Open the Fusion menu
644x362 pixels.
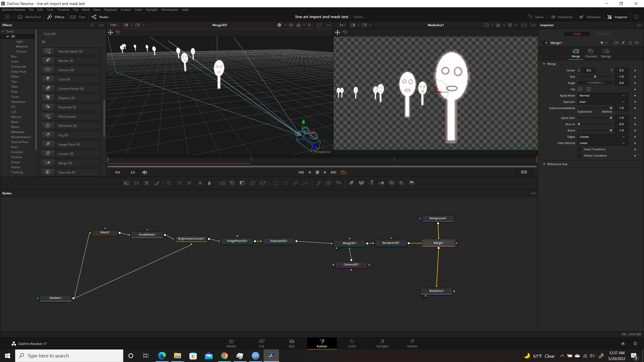pos(126,10)
